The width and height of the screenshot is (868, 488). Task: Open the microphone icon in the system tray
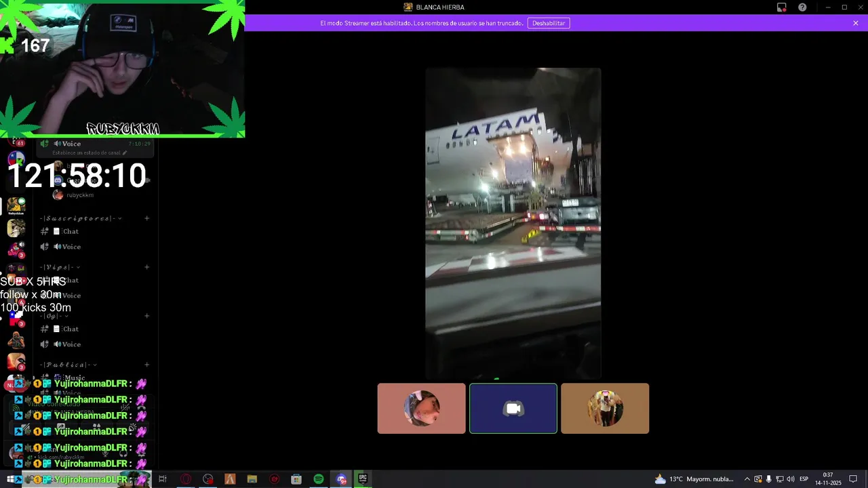(x=769, y=479)
